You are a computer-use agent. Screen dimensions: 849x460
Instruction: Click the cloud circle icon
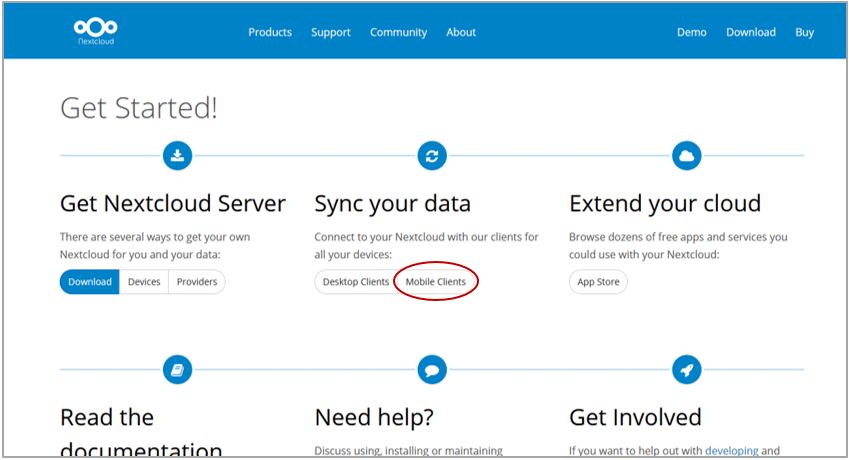point(687,156)
